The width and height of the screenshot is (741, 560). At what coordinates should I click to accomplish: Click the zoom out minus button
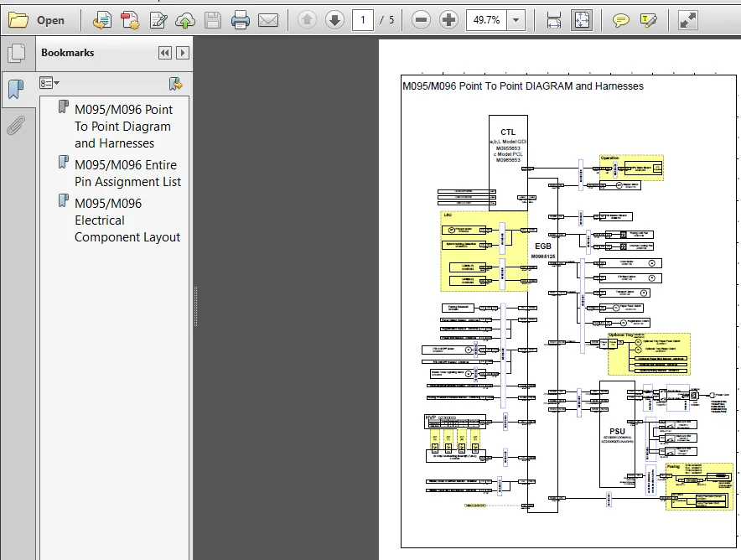coord(421,20)
